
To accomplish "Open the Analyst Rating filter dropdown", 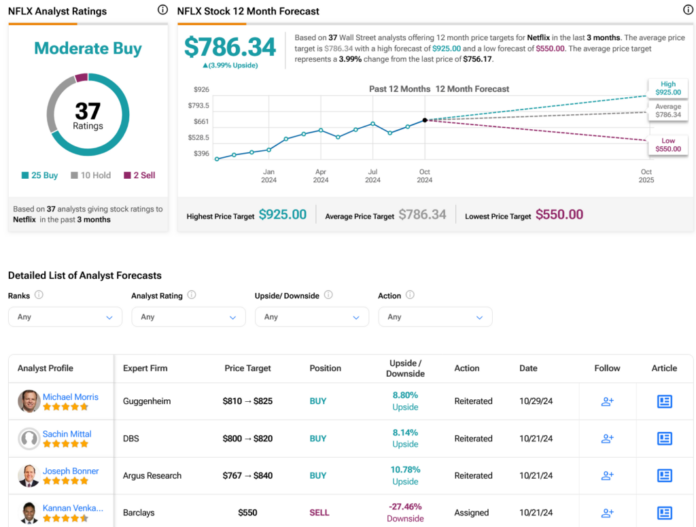I will [188, 316].
